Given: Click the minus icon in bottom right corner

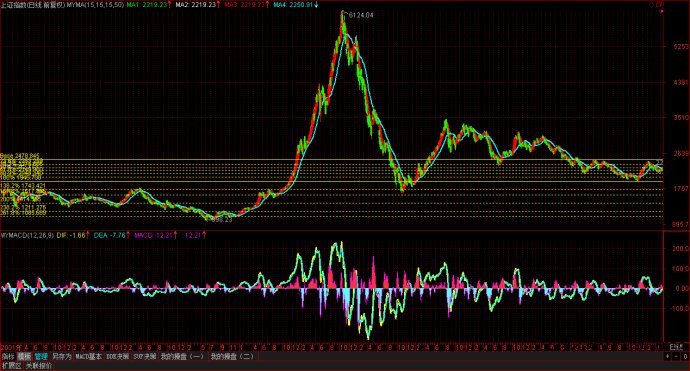Looking at the screenshot, I should [676, 356].
